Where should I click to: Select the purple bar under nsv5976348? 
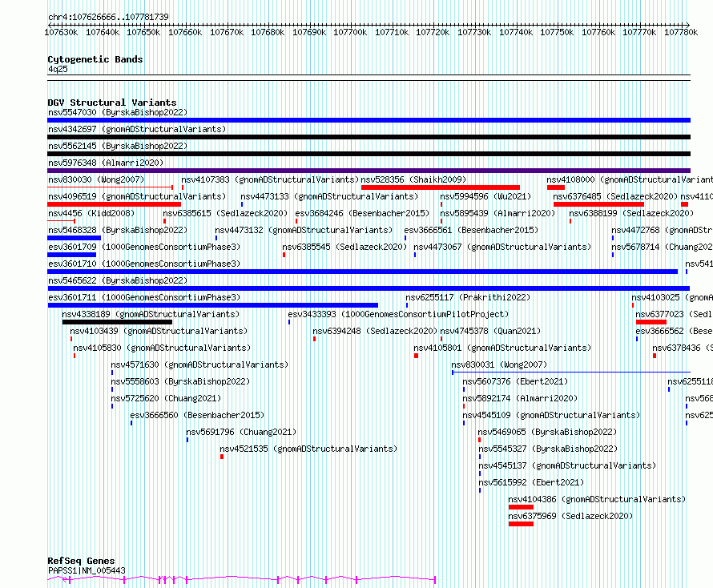(x=369, y=171)
